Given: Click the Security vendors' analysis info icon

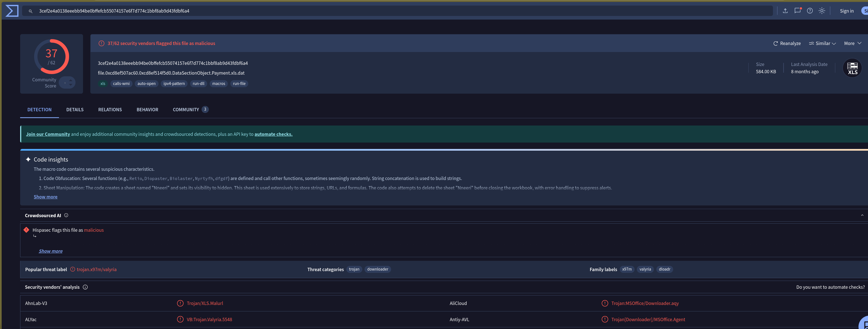Looking at the screenshot, I should (85, 287).
